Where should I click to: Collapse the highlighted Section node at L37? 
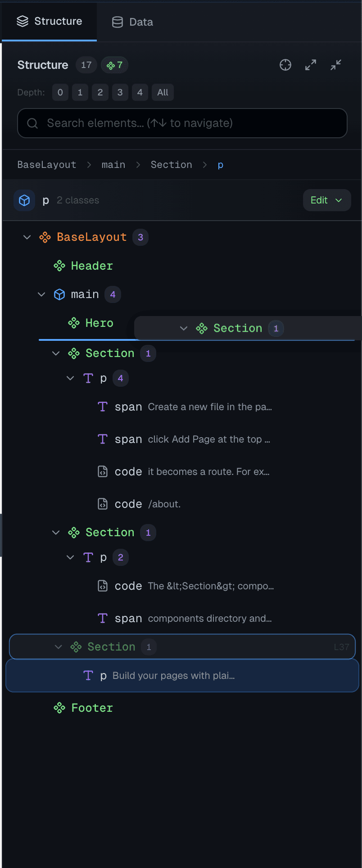pos(58,646)
